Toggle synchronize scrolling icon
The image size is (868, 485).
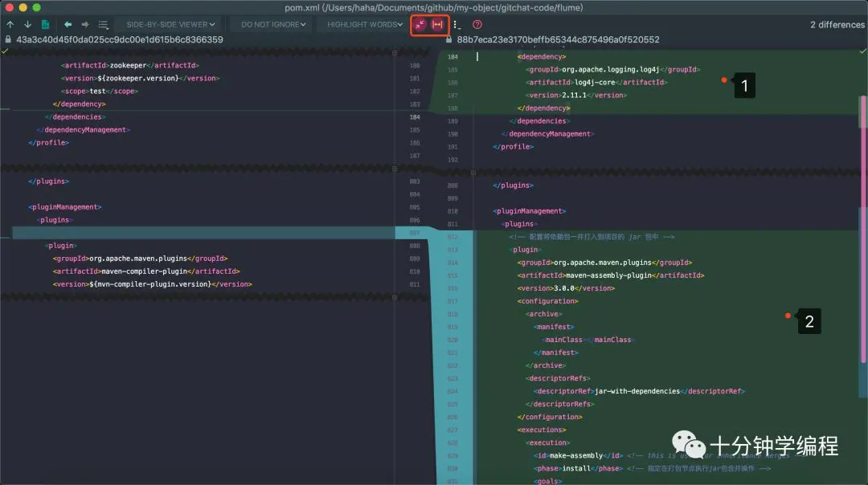[438, 24]
